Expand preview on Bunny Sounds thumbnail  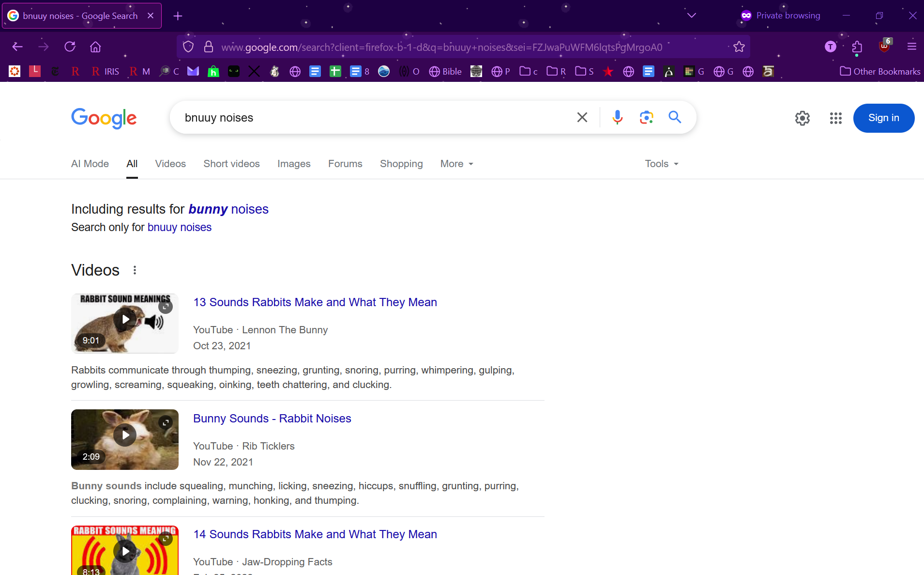(x=166, y=423)
